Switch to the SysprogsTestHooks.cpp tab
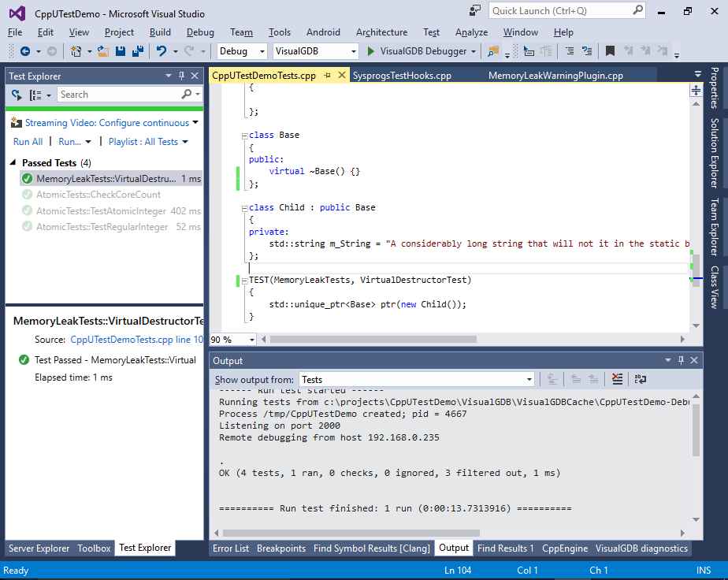This screenshot has width=728, height=580. tap(402, 76)
